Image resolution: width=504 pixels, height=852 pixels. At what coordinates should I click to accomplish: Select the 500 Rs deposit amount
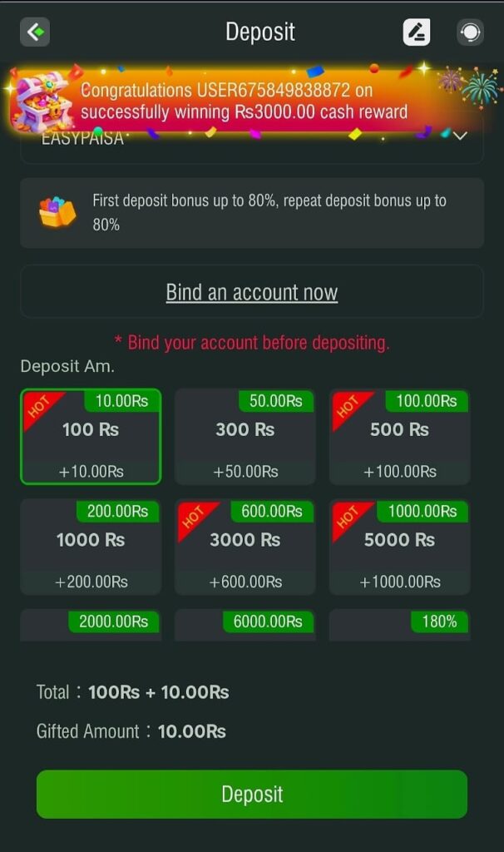click(x=399, y=437)
